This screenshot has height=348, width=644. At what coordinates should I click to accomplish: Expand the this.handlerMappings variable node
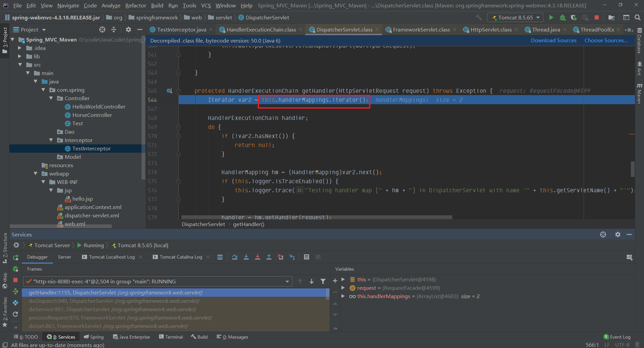pos(343,296)
